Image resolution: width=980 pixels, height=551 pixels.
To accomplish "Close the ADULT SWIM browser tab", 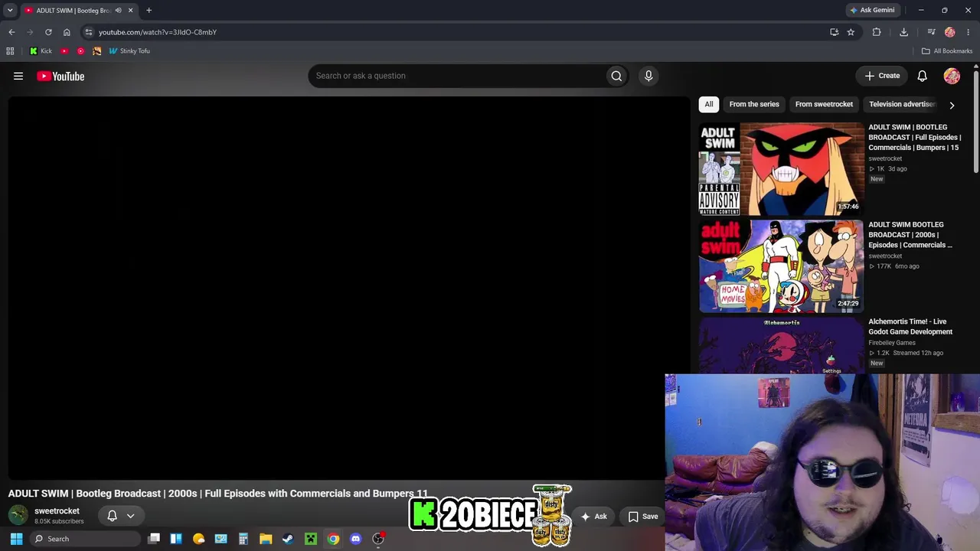I will click(130, 11).
